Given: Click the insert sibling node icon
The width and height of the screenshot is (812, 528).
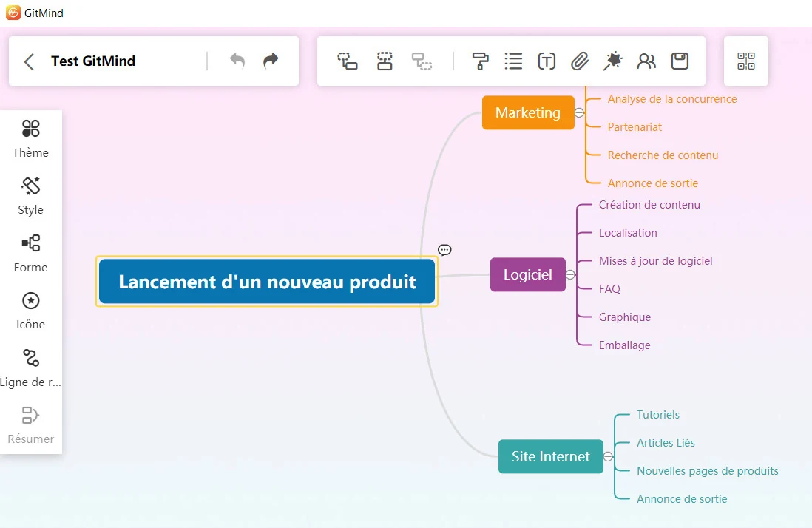Looking at the screenshot, I should [385, 61].
